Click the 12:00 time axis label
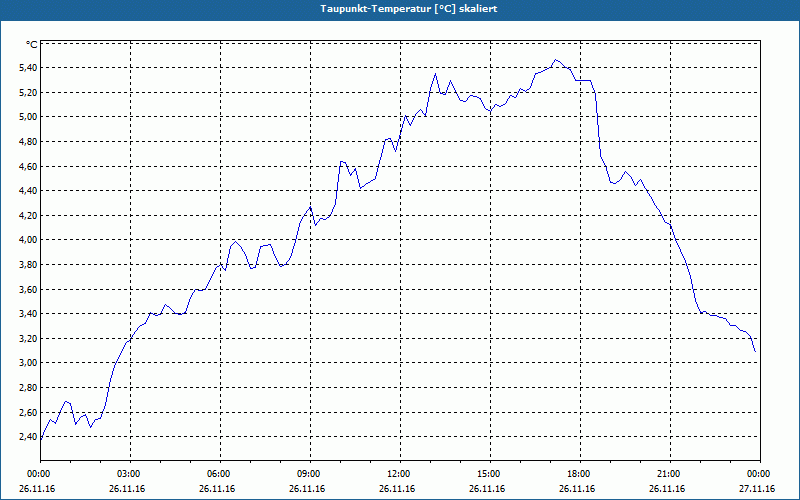Screen dimensions: 800x500 pos(400,474)
